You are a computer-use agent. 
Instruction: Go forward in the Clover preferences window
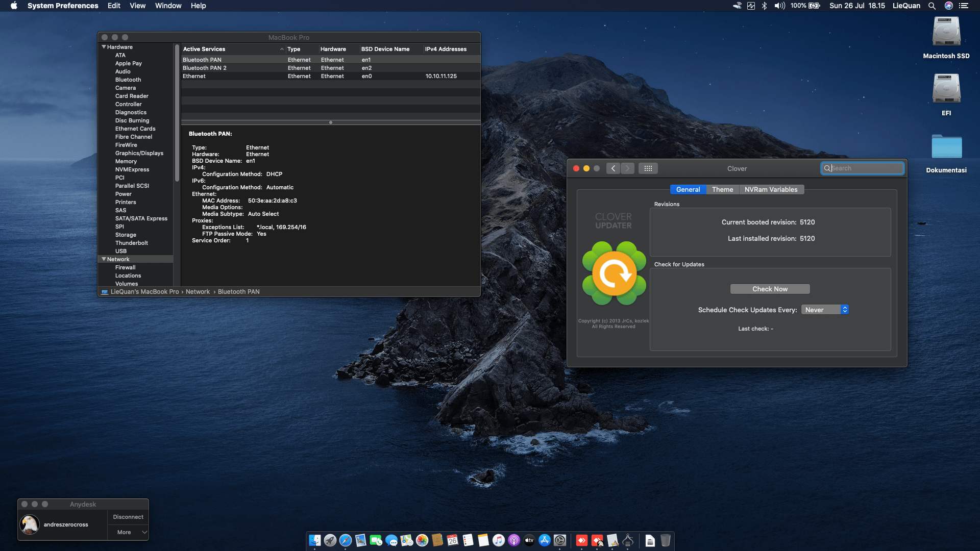pos(627,168)
